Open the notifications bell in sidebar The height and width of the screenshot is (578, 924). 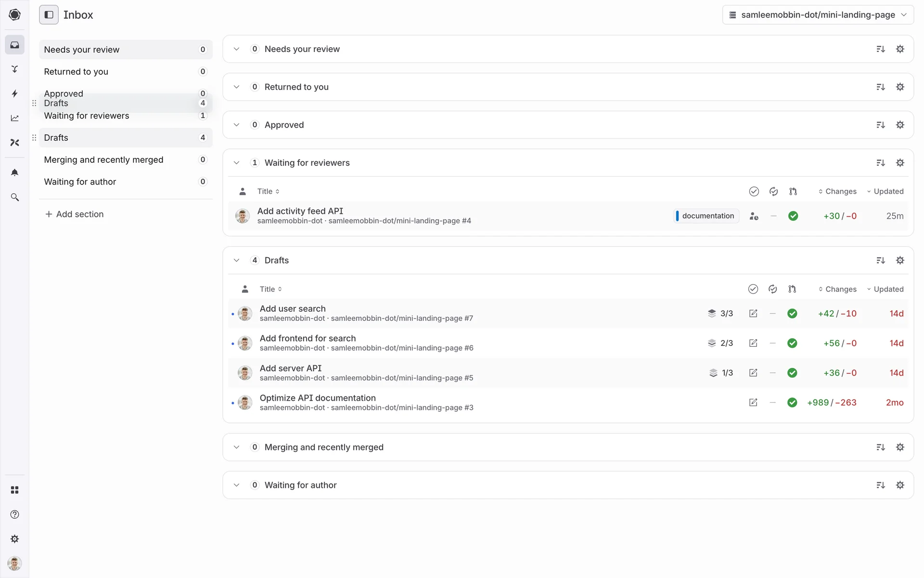pos(15,172)
